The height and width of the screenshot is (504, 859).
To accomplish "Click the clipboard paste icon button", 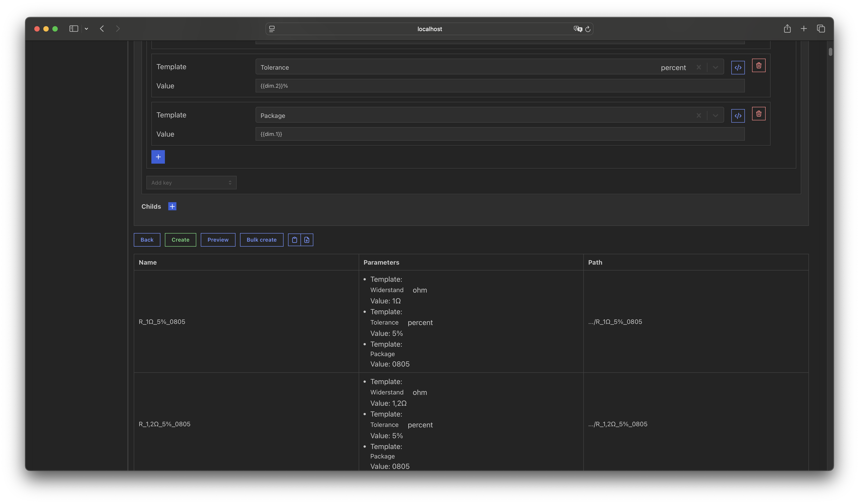I will [x=295, y=240].
